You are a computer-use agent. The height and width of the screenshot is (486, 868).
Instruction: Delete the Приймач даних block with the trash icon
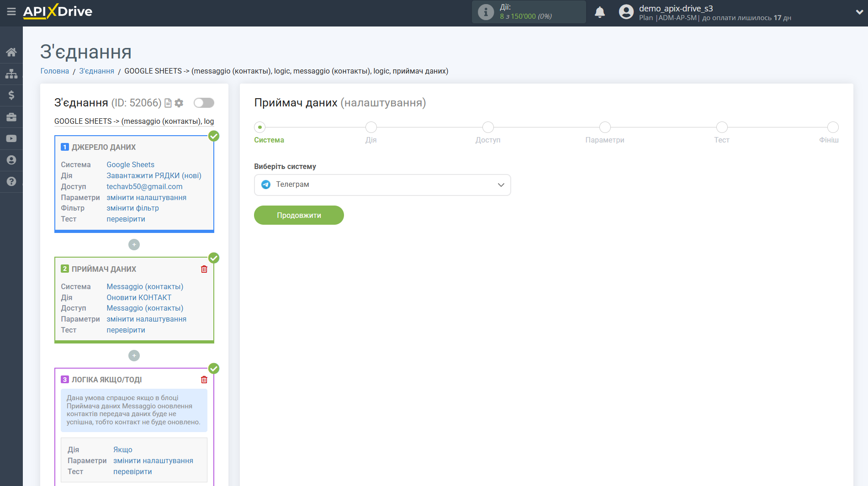[204, 269]
